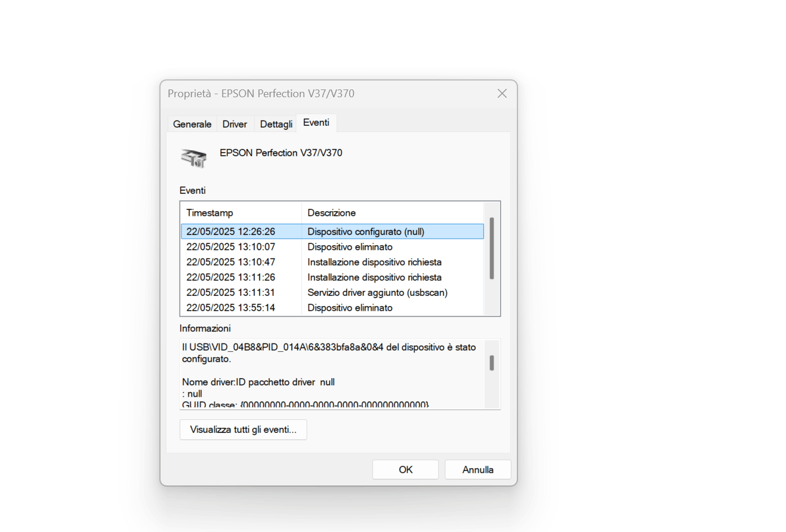Confirm with the OK button

pos(406,469)
